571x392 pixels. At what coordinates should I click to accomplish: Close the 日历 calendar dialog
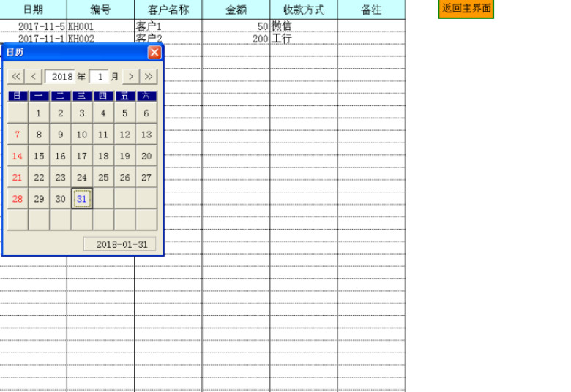(154, 53)
